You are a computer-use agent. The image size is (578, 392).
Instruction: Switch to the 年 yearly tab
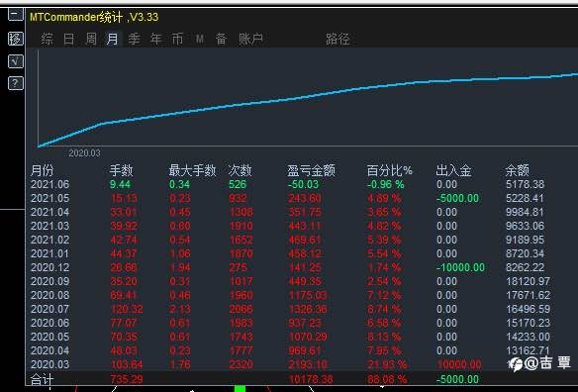pos(156,39)
